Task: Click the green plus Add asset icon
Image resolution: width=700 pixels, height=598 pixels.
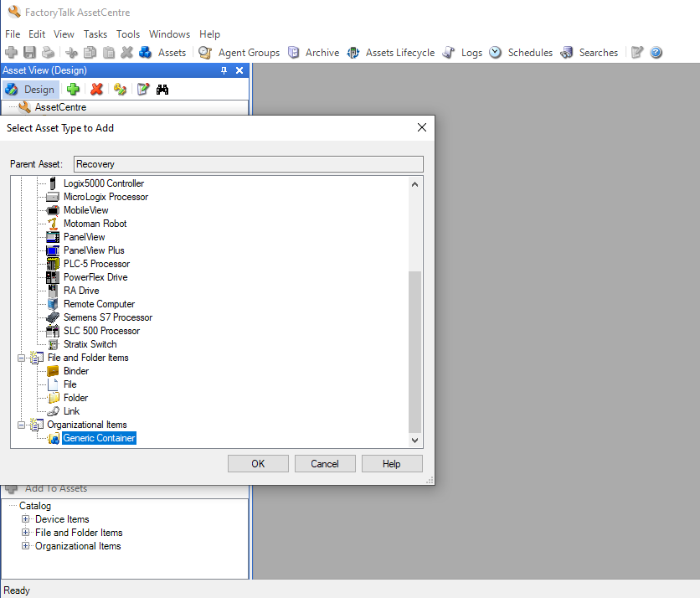Action: coord(73,90)
